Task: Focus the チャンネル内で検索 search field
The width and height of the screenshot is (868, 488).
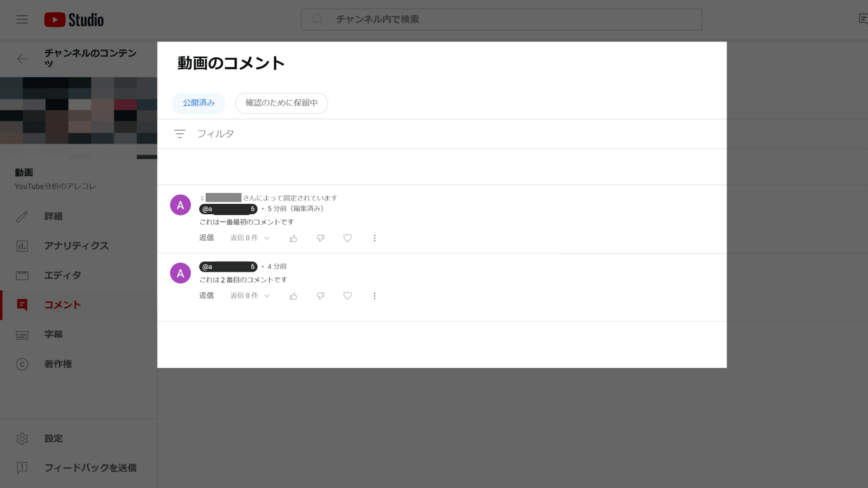Action: click(501, 19)
